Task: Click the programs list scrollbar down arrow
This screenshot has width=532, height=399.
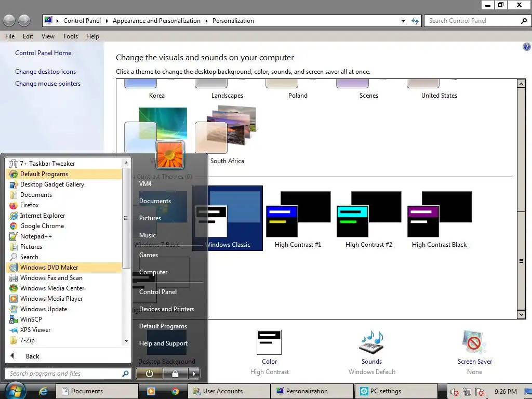Action: (x=126, y=341)
